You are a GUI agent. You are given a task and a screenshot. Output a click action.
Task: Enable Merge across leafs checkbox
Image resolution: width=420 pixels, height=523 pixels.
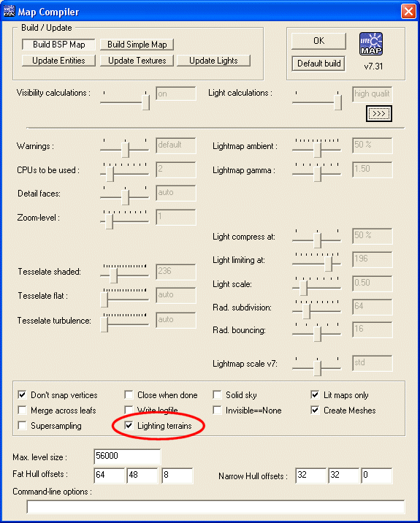[22, 411]
